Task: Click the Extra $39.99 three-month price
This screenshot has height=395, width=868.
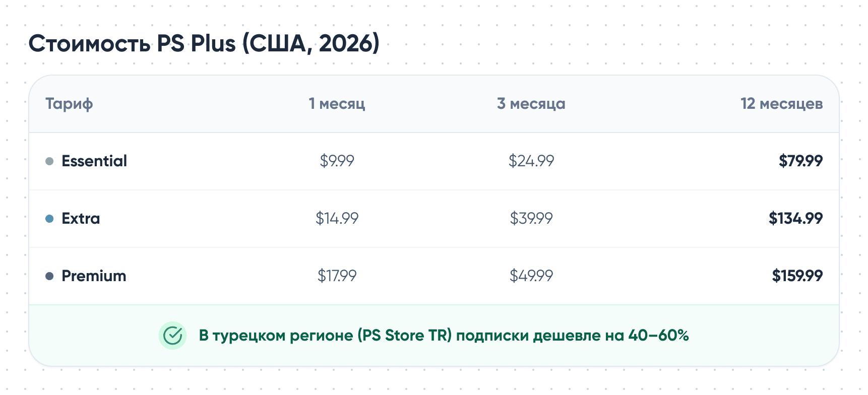Action: (531, 219)
